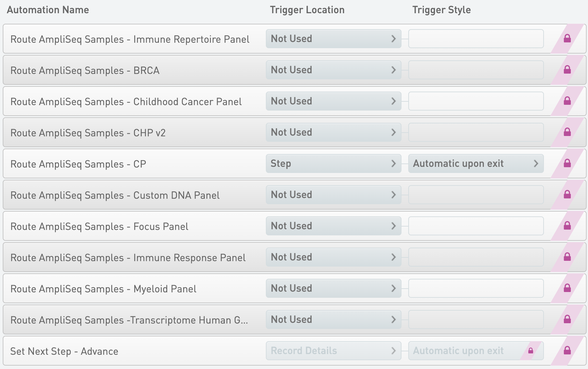The width and height of the screenshot is (588, 369).
Task: Expand Trigger Location for Transcriptome Human row
Action: pyautogui.click(x=333, y=319)
